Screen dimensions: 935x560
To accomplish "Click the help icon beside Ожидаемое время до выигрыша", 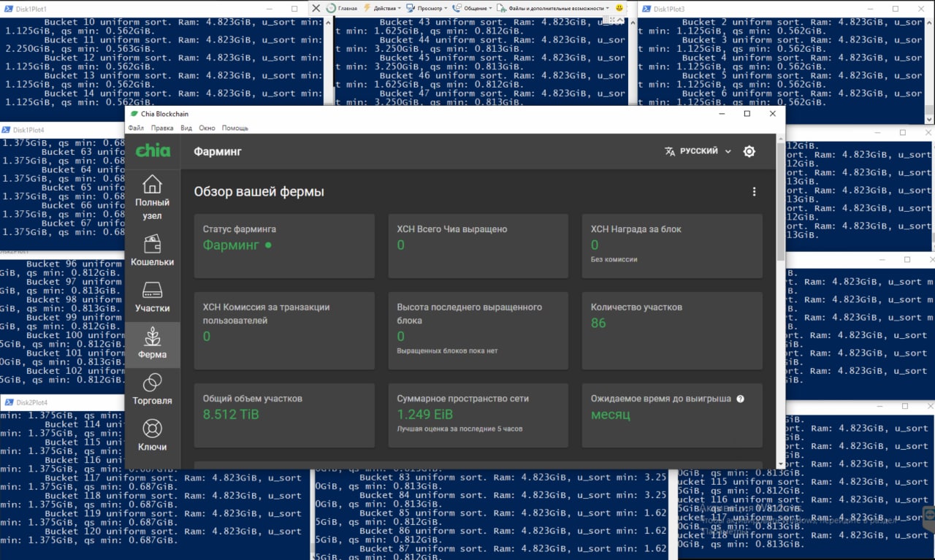I will pyautogui.click(x=740, y=399).
